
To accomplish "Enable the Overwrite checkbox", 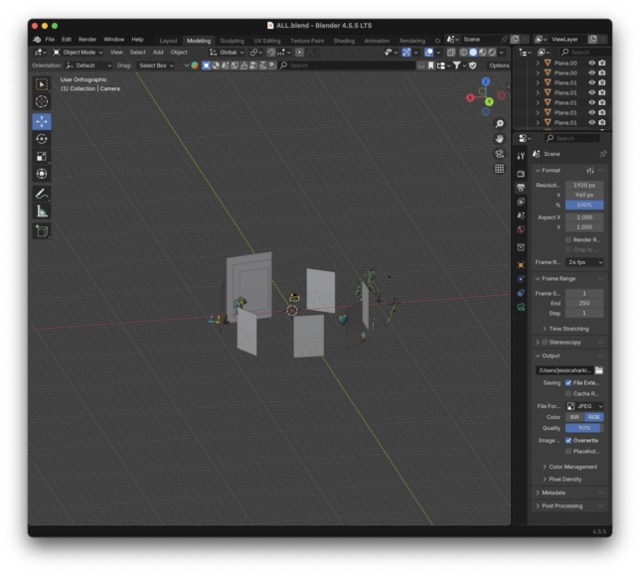I will coord(569,440).
